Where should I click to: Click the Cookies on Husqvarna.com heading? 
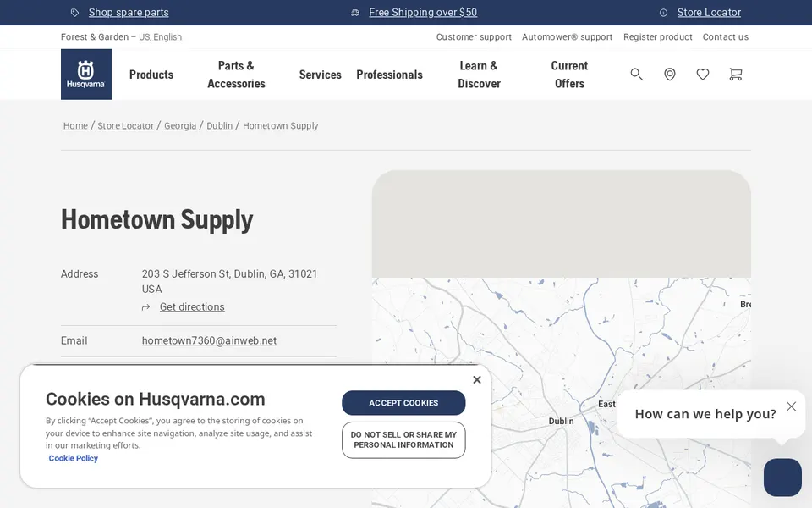(x=156, y=399)
